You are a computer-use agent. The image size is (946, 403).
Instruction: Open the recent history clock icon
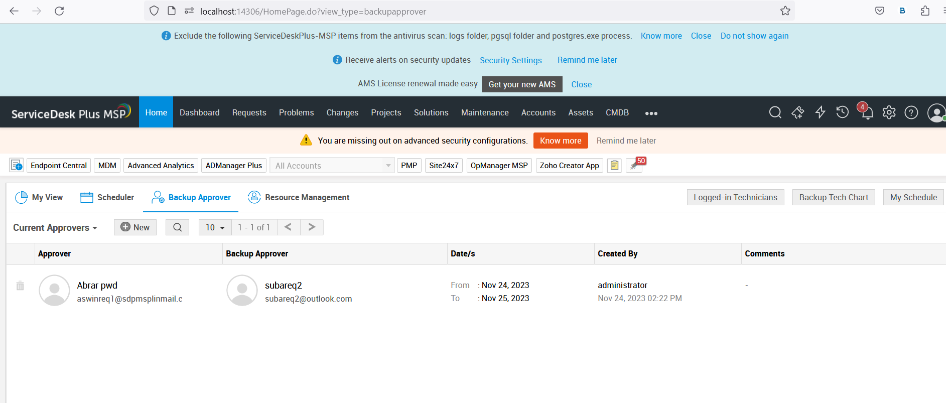pos(842,113)
